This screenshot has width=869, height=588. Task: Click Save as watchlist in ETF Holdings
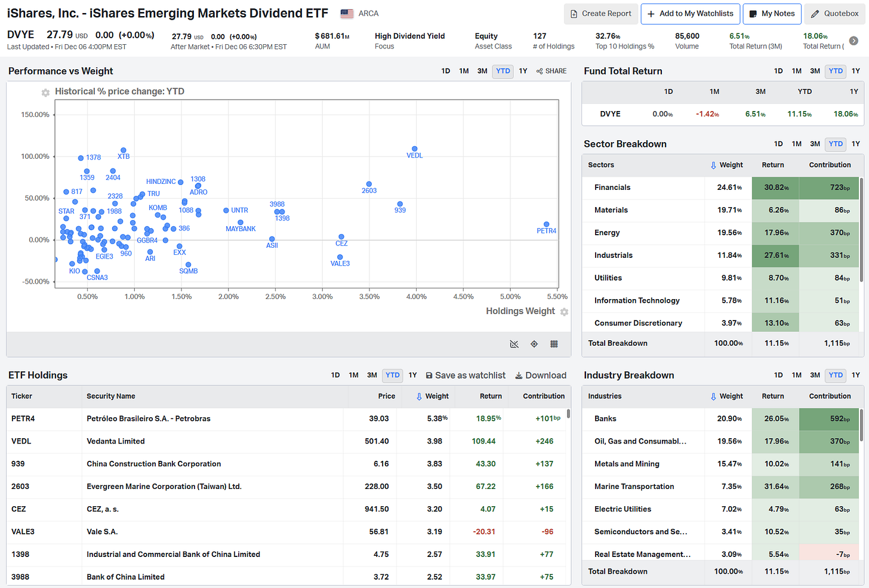(x=466, y=375)
